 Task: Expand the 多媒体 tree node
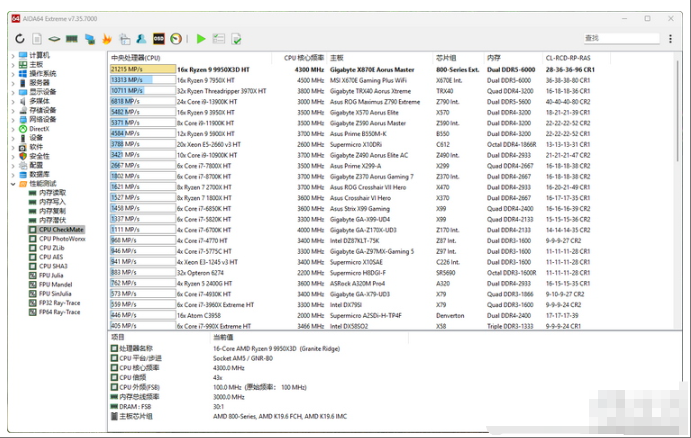13,101
